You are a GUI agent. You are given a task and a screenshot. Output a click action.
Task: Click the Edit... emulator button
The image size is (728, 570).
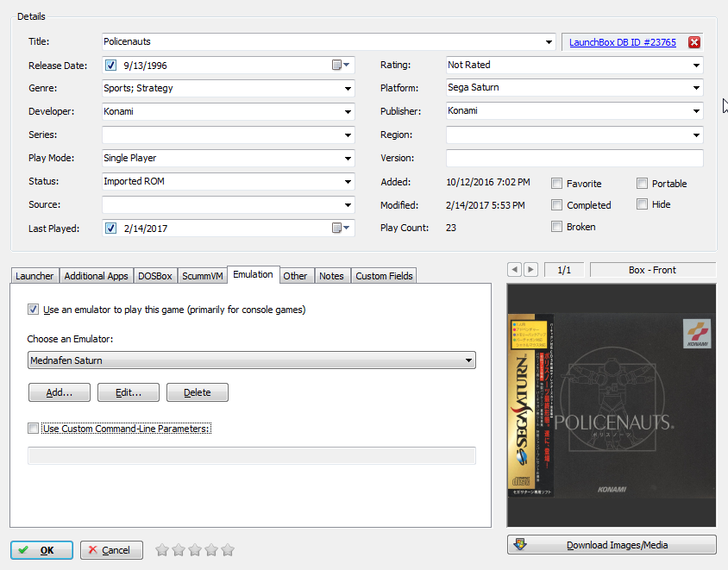(129, 392)
